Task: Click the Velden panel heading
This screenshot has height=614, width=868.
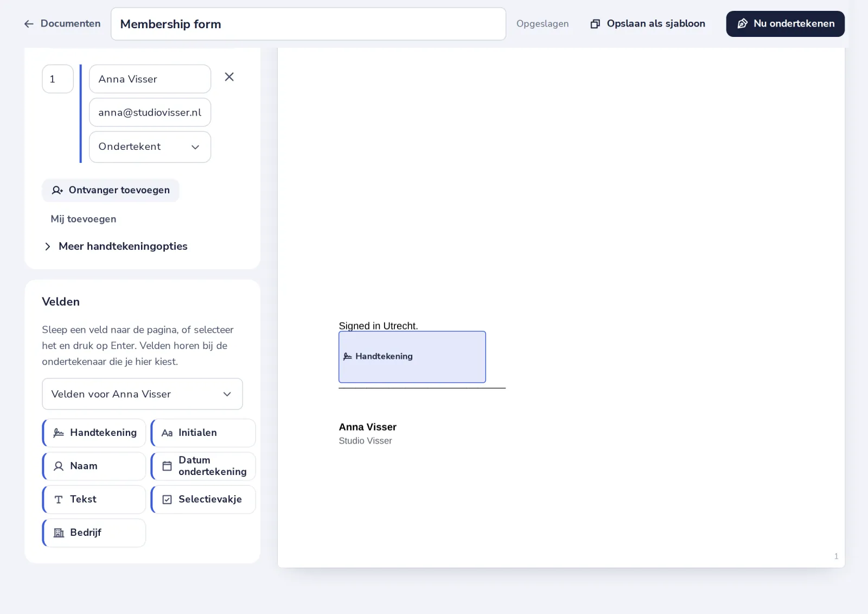Action: [x=61, y=302]
